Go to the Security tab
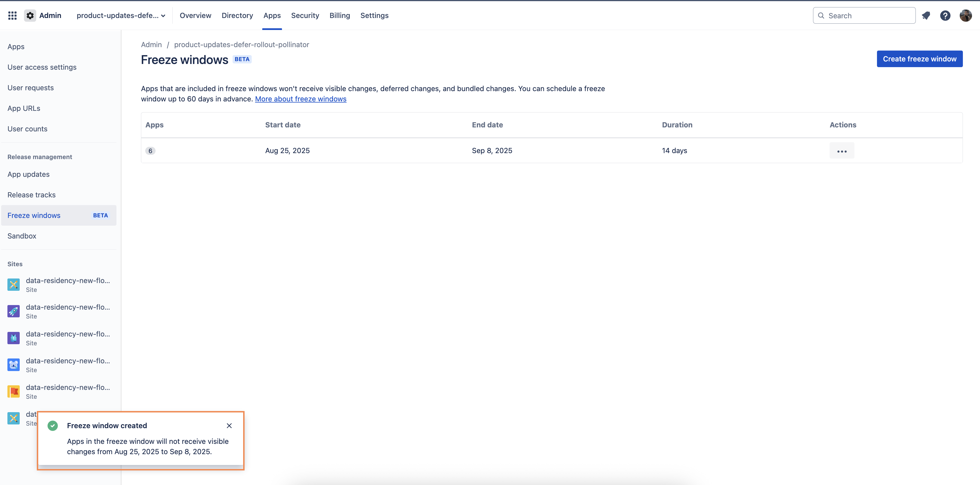The image size is (980, 485). 305,16
